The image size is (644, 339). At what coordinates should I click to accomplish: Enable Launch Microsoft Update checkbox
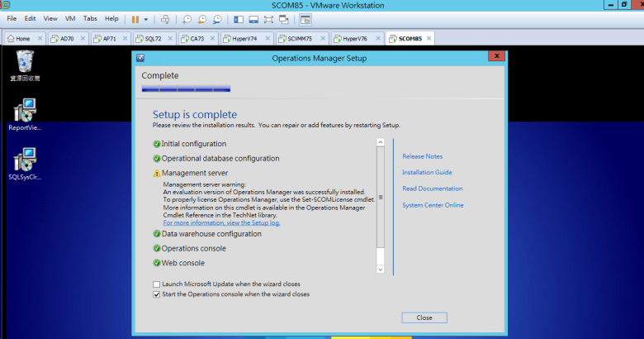click(x=157, y=284)
